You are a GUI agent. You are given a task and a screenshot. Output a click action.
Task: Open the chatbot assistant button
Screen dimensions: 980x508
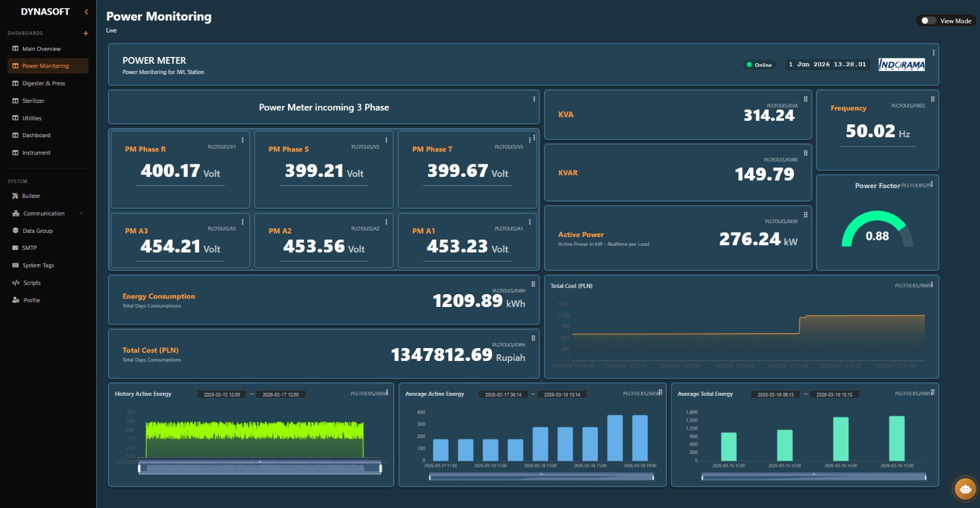click(966, 488)
